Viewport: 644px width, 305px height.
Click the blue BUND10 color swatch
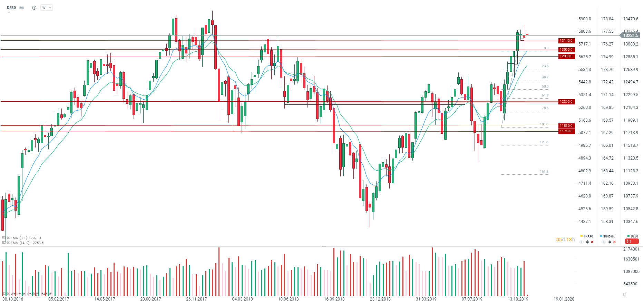(x=601, y=236)
